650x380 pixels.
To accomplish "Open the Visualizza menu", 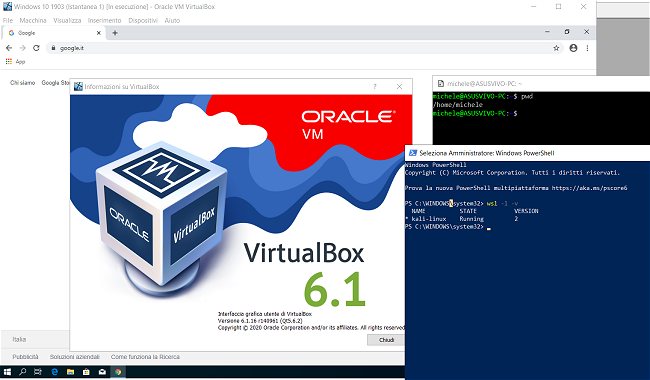I will 67,20.
